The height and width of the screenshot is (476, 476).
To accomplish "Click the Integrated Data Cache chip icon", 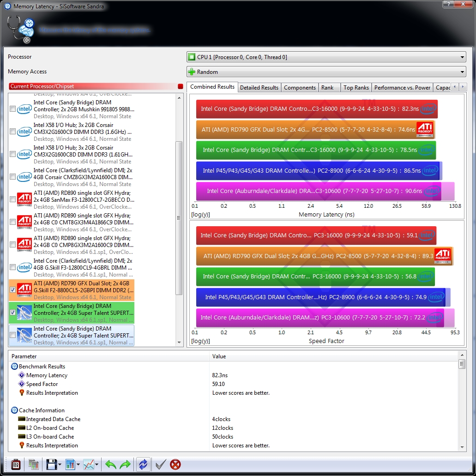I will tap(22, 419).
